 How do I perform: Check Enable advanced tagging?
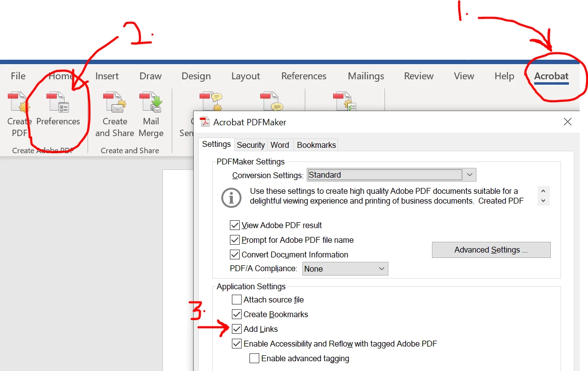(x=254, y=358)
